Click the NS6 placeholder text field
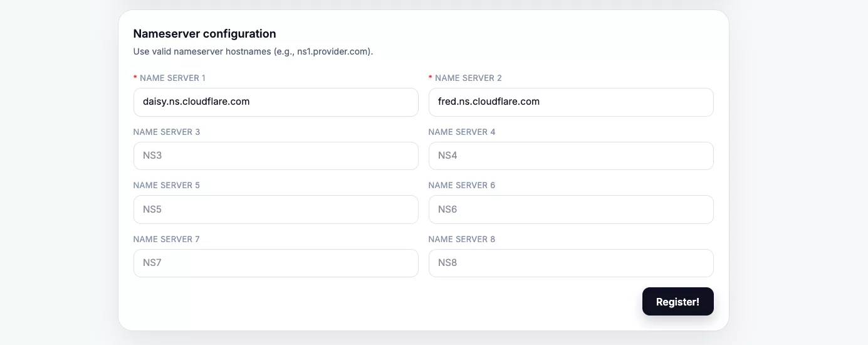 (570, 210)
